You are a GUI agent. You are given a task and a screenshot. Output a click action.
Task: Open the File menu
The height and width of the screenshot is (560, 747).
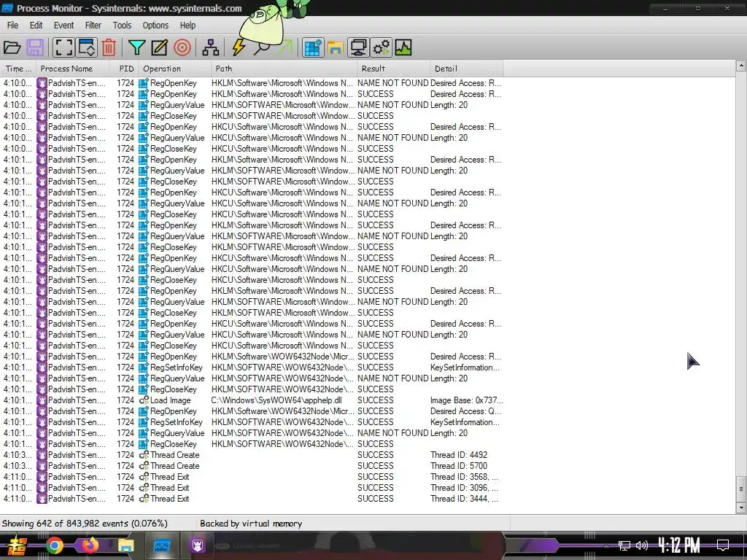pyautogui.click(x=13, y=26)
